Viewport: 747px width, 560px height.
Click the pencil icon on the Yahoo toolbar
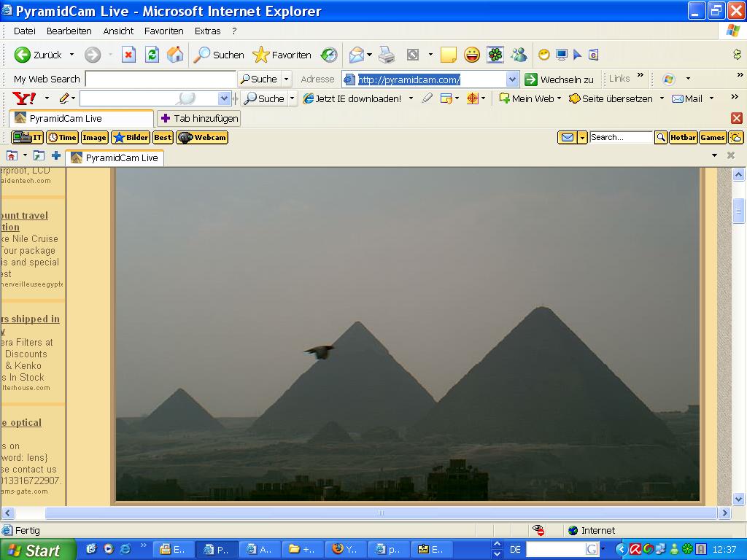point(64,98)
